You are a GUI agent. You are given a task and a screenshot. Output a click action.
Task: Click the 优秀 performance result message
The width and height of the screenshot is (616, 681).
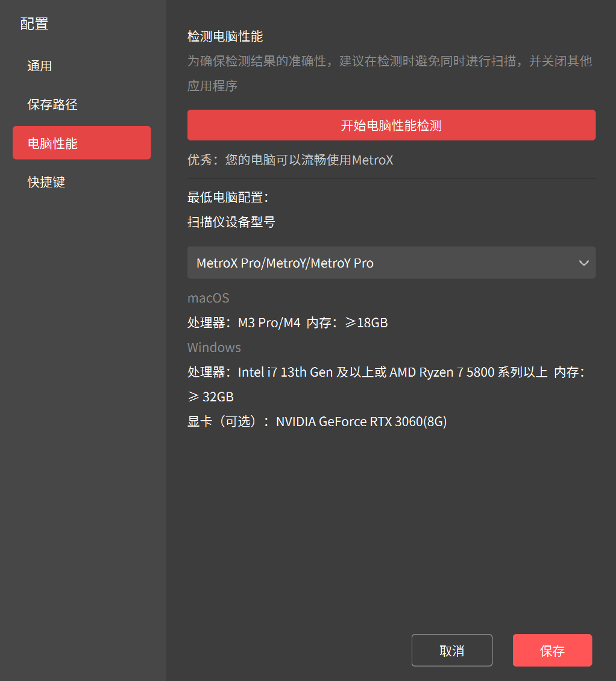(290, 160)
